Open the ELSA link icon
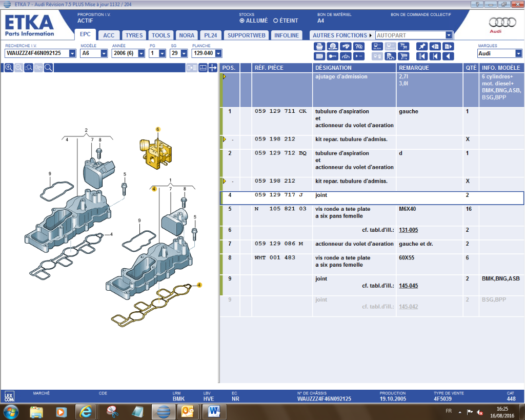 click(377, 46)
